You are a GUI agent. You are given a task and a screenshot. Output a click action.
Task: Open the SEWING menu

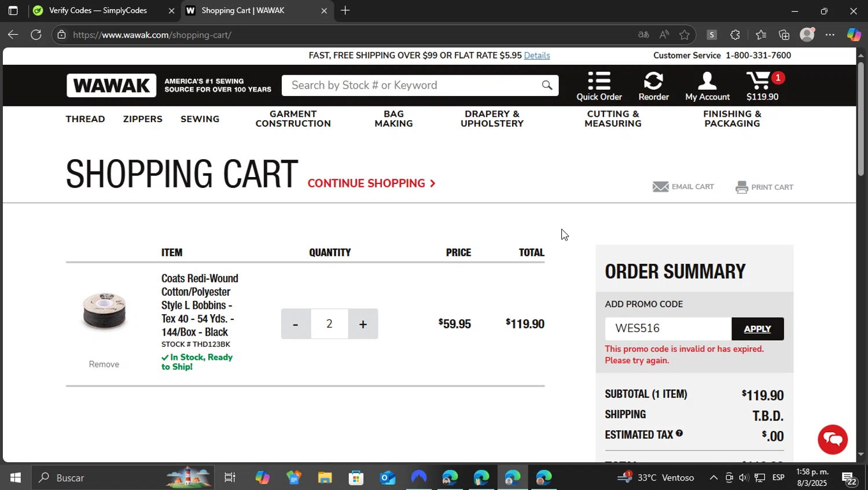click(x=200, y=119)
